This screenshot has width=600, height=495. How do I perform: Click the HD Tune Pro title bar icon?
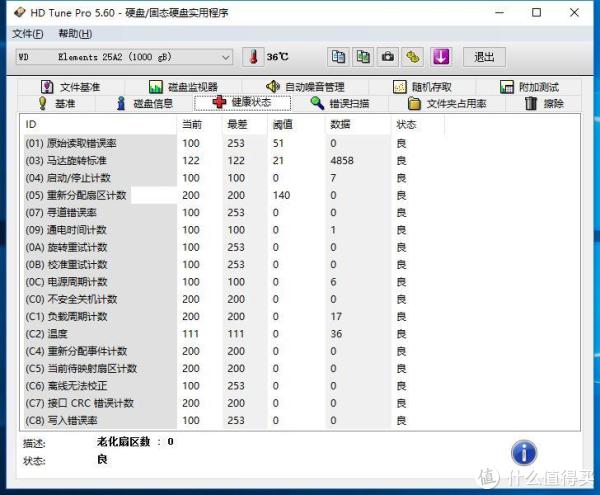[20, 13]
